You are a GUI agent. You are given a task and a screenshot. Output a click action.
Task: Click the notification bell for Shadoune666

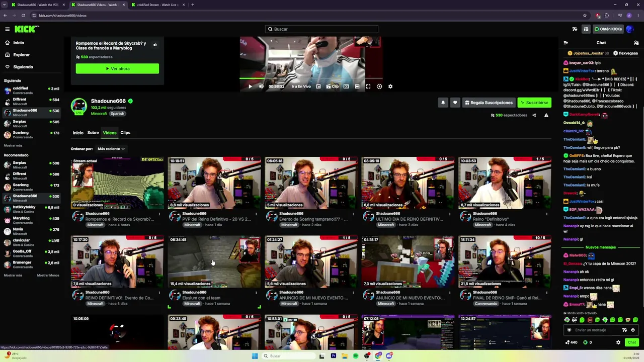point(443,103)
